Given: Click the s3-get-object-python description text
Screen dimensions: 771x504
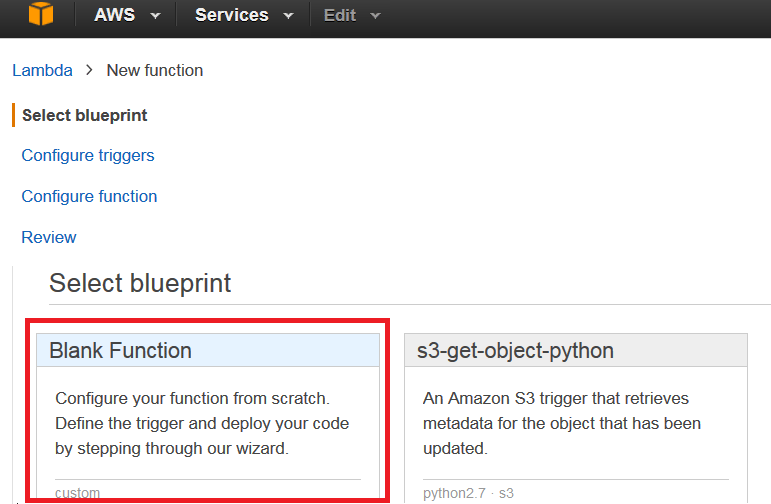Looking at the screenshot, I should [x=562, y=423].
